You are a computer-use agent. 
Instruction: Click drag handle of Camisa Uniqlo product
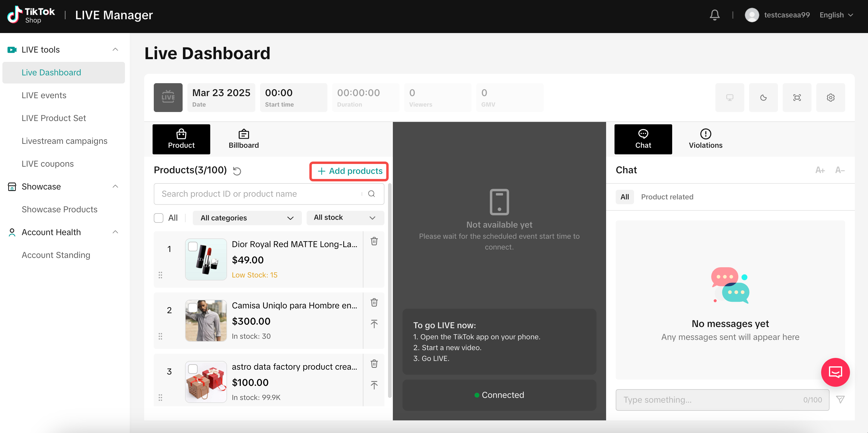[x=160, y=336]
